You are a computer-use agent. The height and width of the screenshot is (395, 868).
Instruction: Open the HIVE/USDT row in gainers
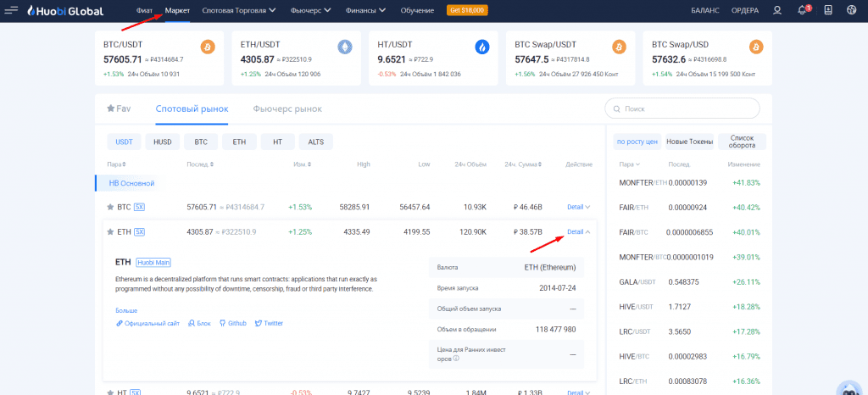(690, 307)
